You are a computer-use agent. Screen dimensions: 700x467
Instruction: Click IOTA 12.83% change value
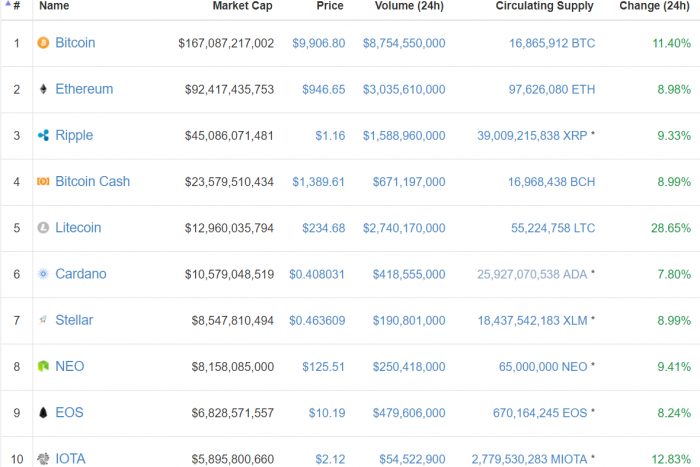click(x=671, y=459)
